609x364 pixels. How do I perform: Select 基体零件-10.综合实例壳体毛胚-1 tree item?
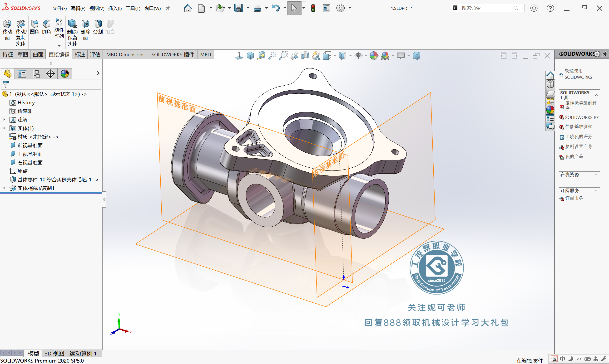(58, 180)
